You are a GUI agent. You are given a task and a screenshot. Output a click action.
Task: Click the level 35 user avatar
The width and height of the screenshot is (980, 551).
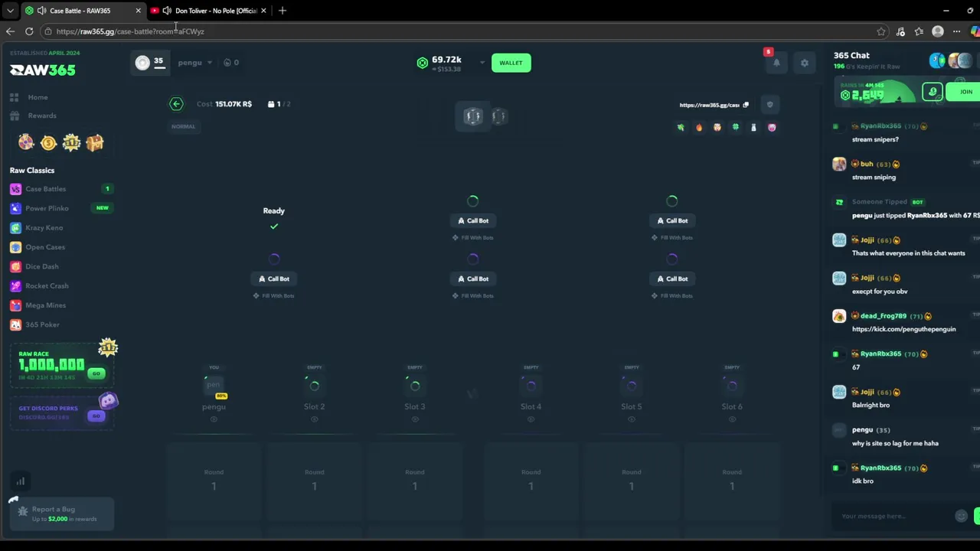pos(142,63)
